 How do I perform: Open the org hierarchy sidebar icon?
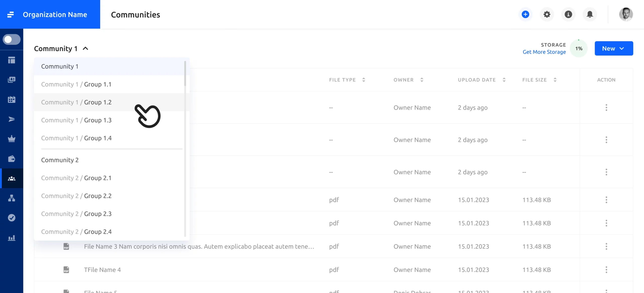tap(12, 198)
